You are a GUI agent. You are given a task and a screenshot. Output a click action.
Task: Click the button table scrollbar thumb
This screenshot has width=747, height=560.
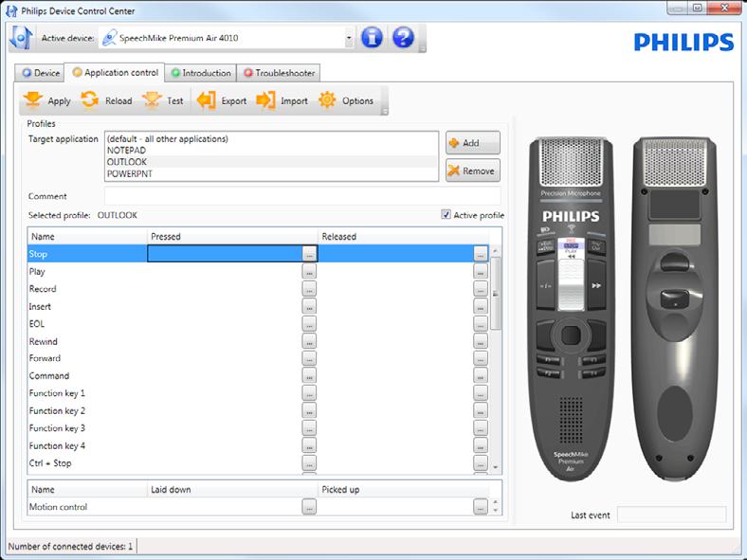coord(496,293)
